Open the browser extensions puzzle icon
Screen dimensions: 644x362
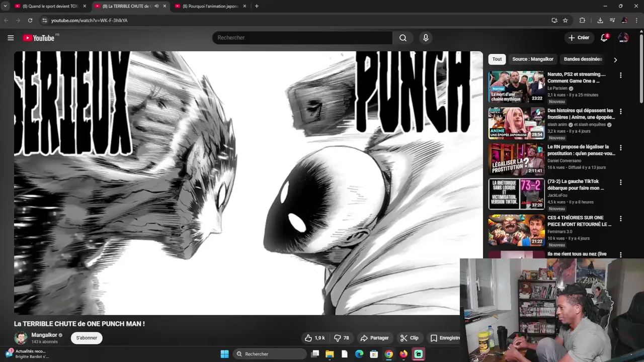click(x=582, y=20)
